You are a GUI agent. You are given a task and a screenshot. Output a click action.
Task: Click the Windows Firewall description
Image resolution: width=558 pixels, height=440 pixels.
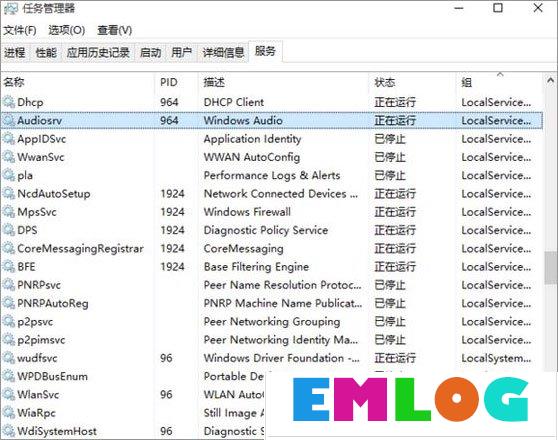247,212
